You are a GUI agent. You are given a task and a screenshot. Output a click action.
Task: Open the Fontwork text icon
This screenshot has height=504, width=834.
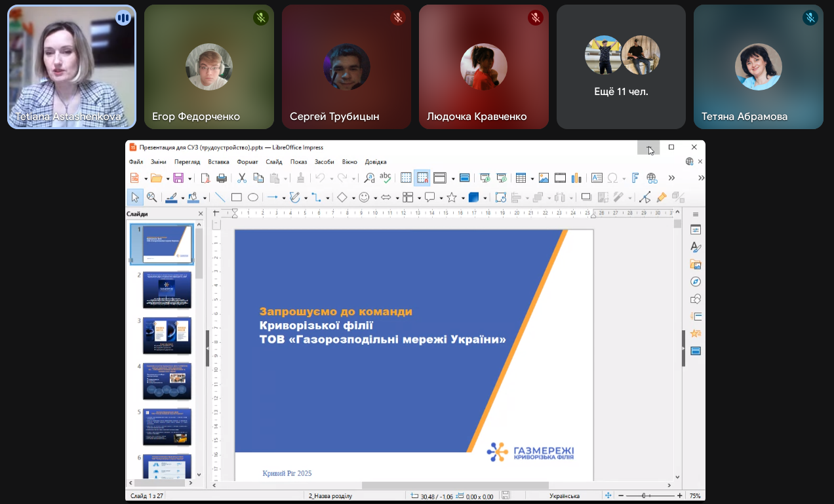634,178
